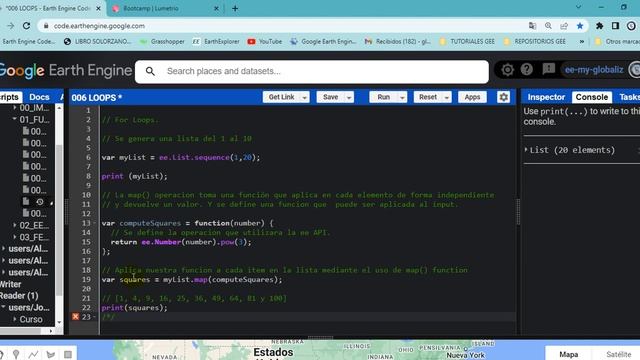Open code editor settings gear
Viewport: 640px width, 360px height.
[x=504, y=97]
